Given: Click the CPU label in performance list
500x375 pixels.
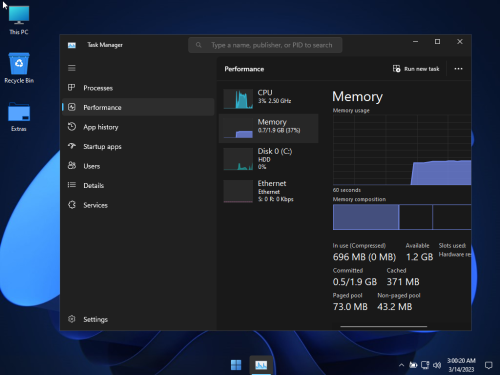Looking at the screenshot, I should [x=265, y=93].
